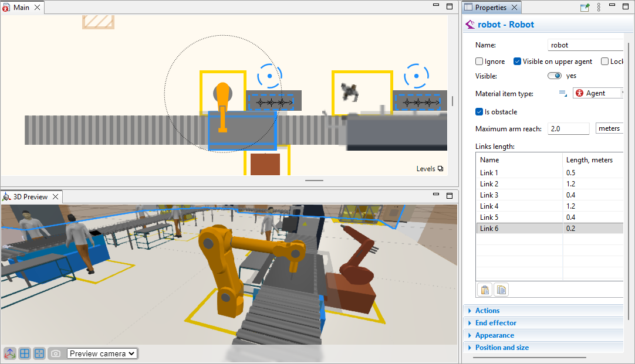Enable the Ignore checkbox
The height and width of the screenshot is (364, 635).
tap(479, 62)
